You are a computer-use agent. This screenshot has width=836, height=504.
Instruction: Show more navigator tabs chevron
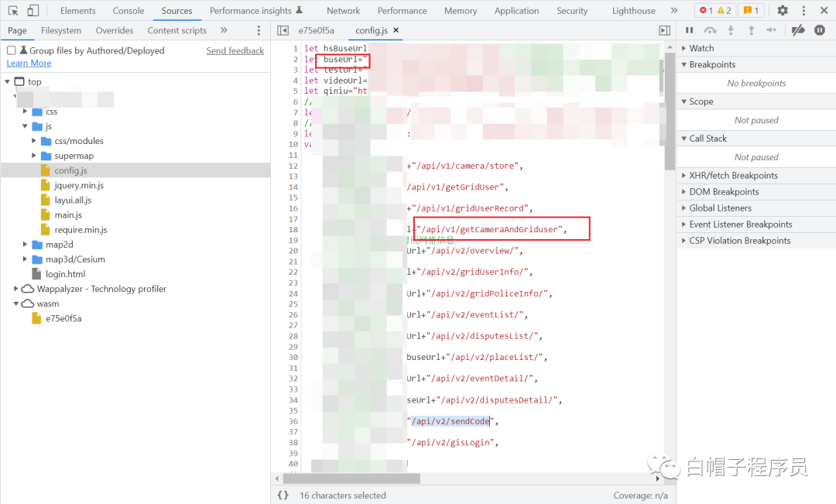224,30
